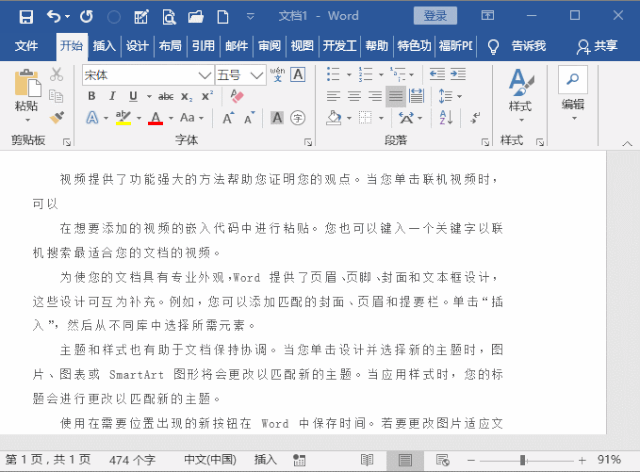
Task: Save the document with the floppy disk icon
Action: [x=26, y=16]
